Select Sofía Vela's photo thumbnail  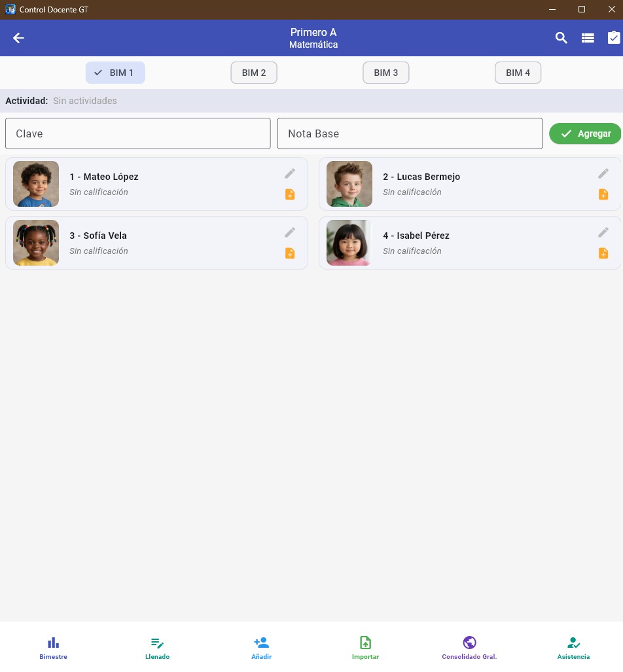point(36,243)
